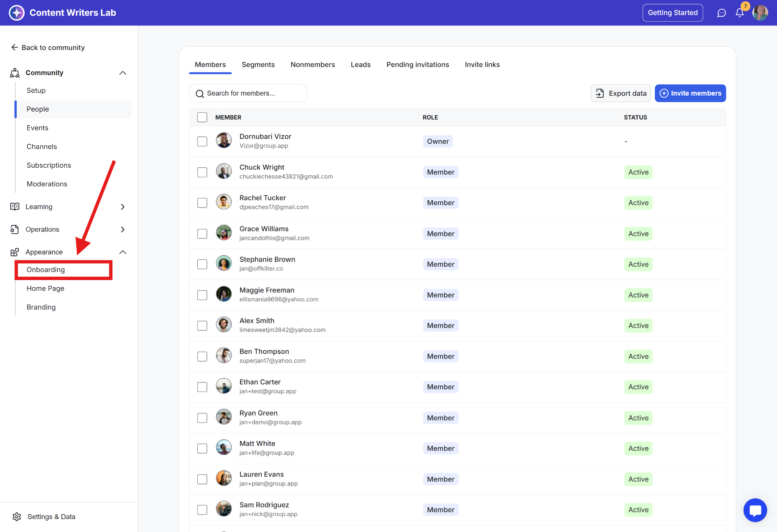Screen dimensions: 777x532
Task: Switch to the Pending invitations tab
Action: click(x=417, y=65)
